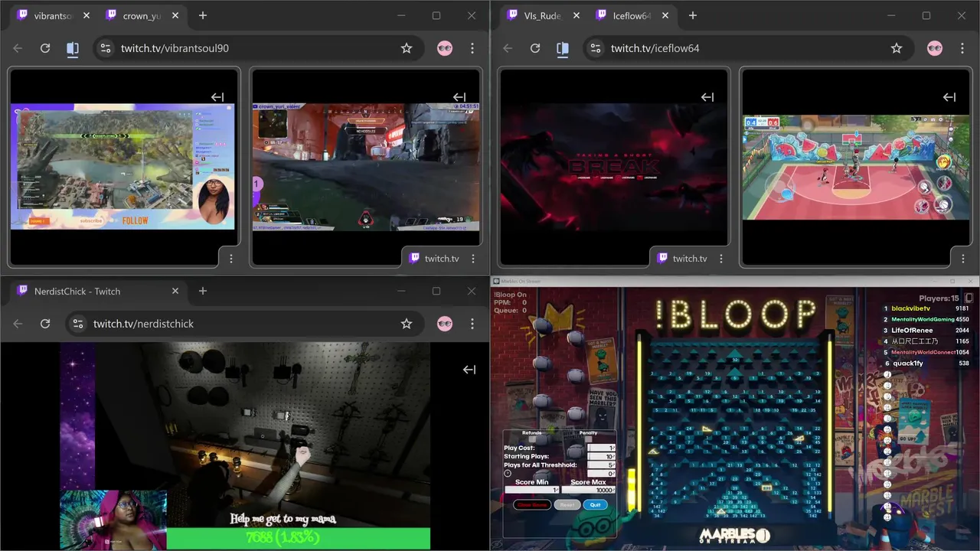Click Reset button in Marbles settings
The image size is (980, 551).
pos(567,505)
